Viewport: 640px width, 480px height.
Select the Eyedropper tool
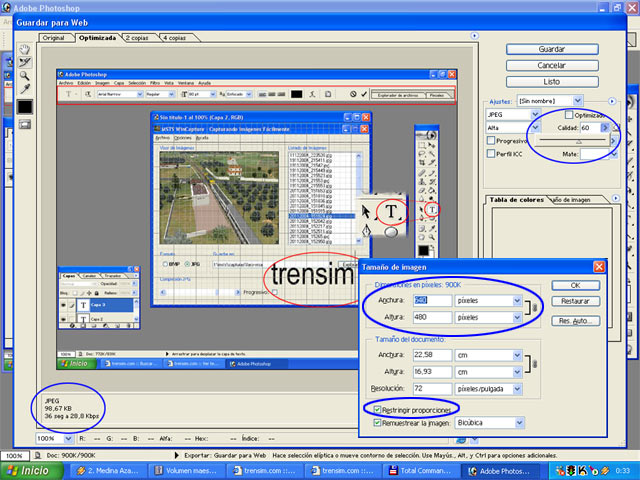[25, 88]
